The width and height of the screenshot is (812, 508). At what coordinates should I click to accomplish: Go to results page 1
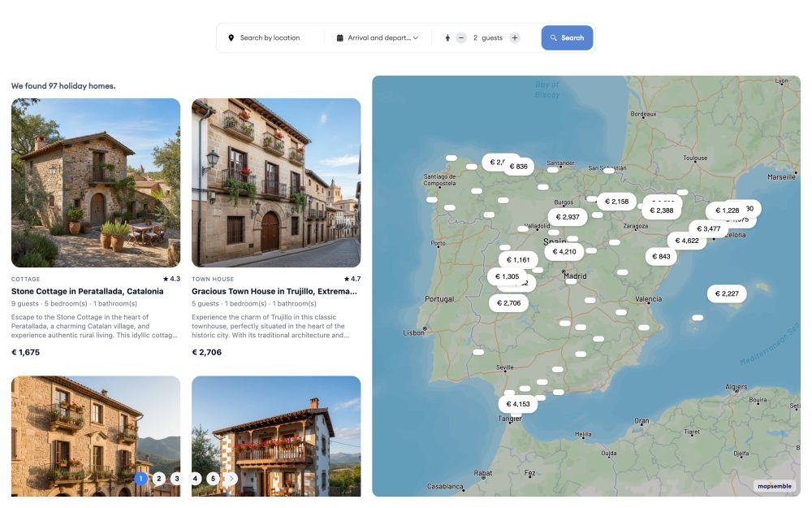pyautogui.click(x=140, y=479)
